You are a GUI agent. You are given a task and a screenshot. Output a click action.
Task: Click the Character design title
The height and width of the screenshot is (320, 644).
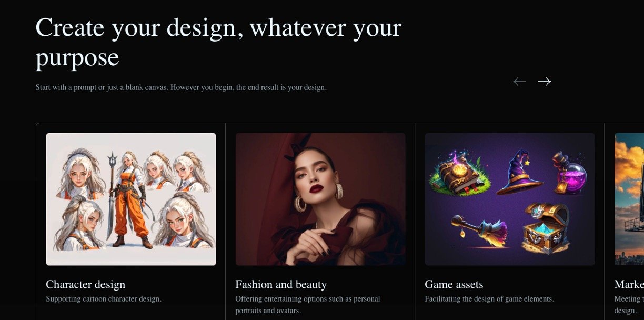pyautogui.click(x=86, y=285)
